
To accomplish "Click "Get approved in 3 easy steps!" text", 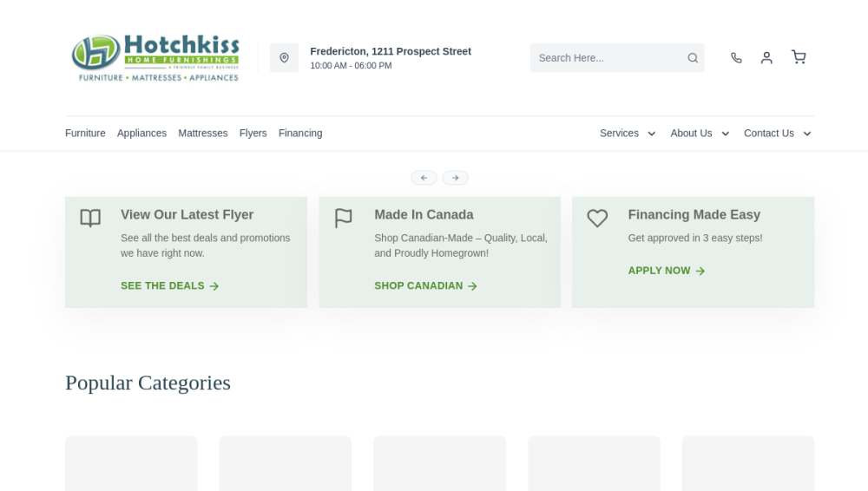I will (694, 238).
